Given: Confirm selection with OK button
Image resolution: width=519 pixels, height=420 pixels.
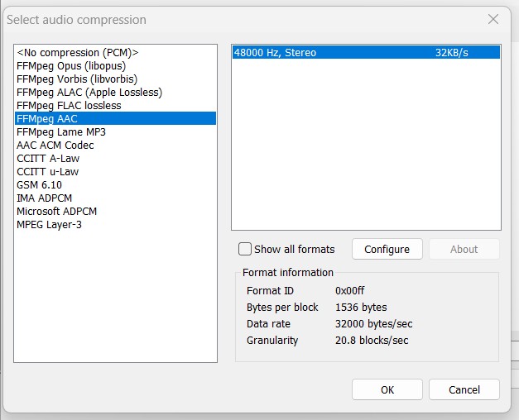Looking at the screenshot, I should pos(387,389).
